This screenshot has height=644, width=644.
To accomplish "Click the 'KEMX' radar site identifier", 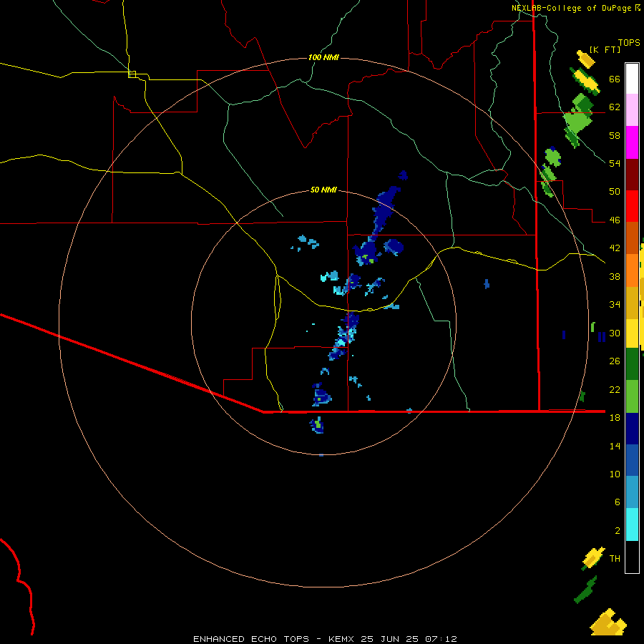I will (342, 639).
